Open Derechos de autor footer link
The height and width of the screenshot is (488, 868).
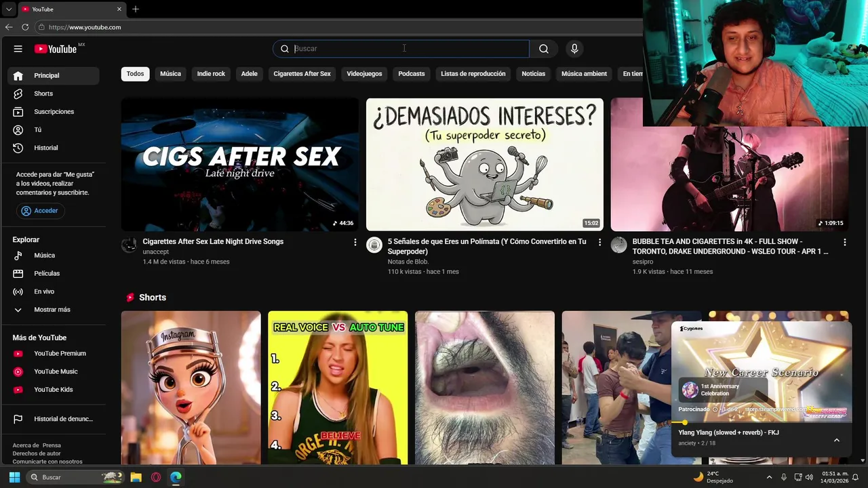click(x=37, y=453)
